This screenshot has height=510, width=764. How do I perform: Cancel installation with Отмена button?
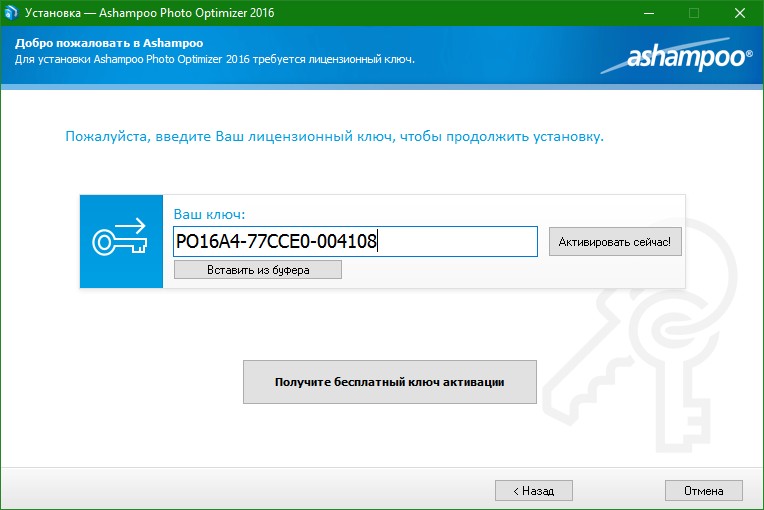tap(704, 491)
